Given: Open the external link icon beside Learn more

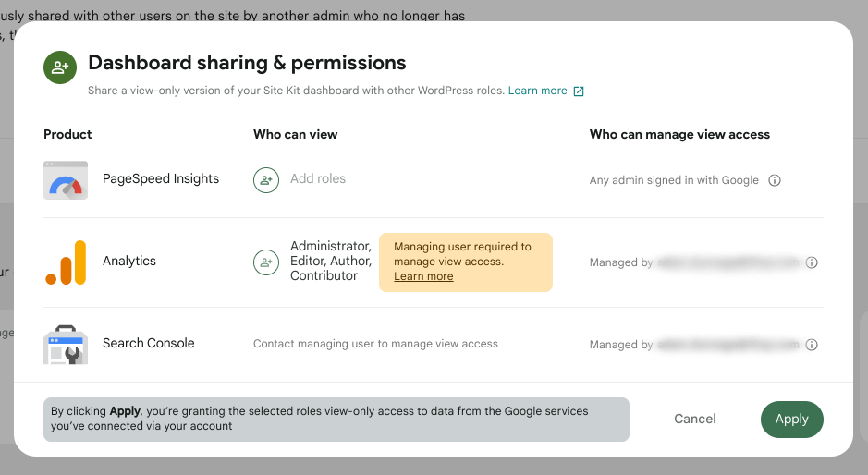Looking at the screenshot, I should coord(579,91).
